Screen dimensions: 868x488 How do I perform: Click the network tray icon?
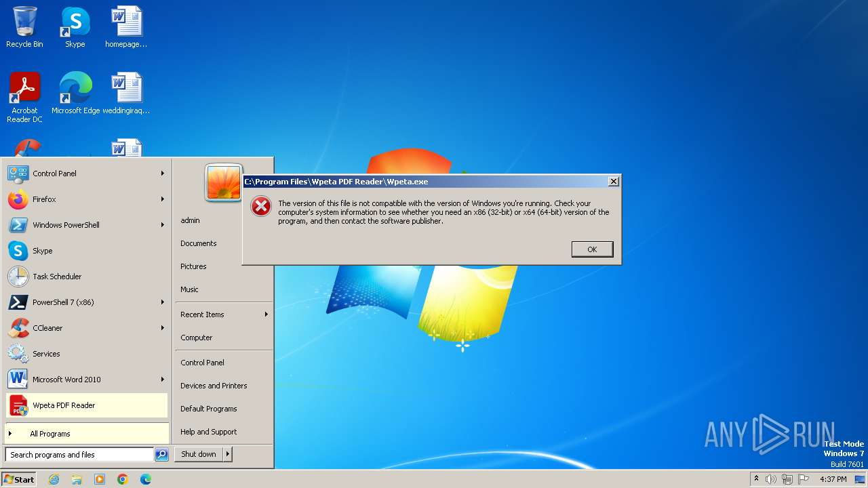point(787,479)
